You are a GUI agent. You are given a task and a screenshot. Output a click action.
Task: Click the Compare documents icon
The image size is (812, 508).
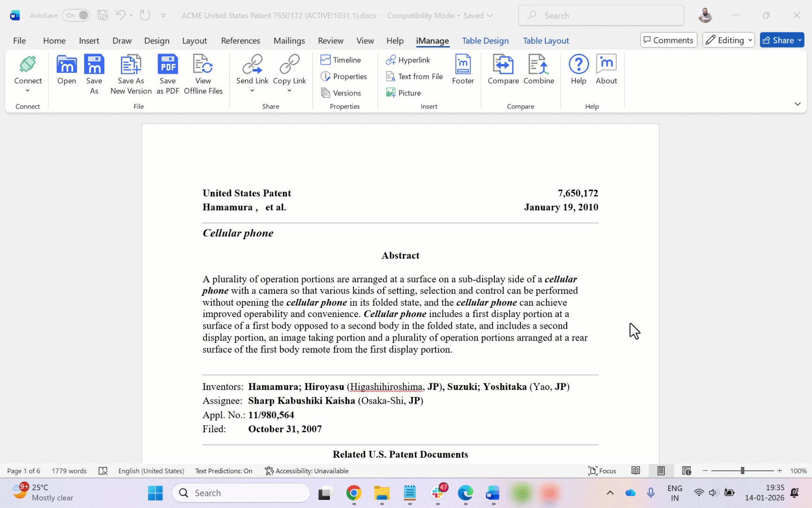tap(503, 65)
